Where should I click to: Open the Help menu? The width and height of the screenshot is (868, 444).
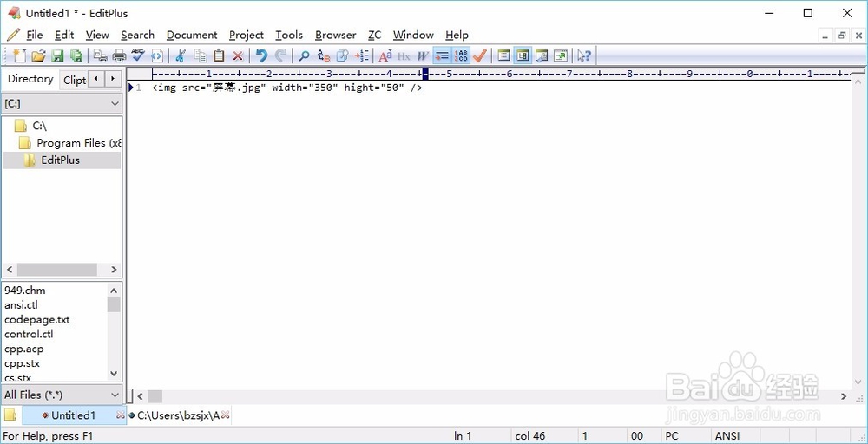tap(457, 35)
